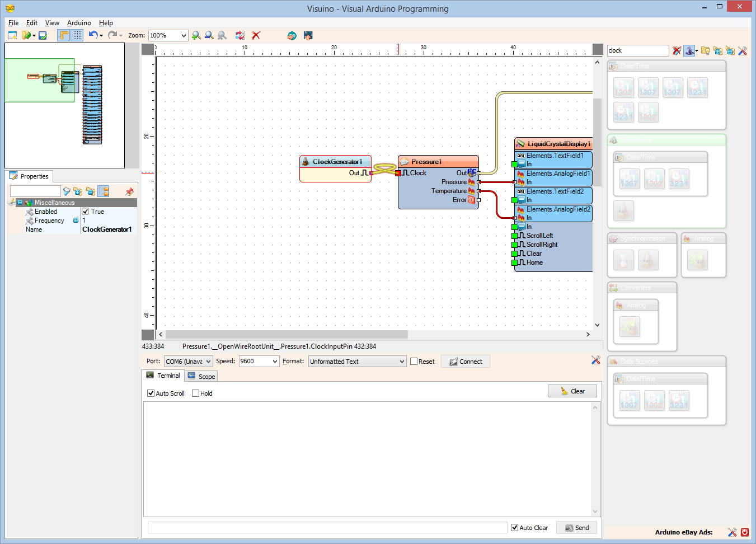Click the arrange components toolbar icon

(240, 35)
